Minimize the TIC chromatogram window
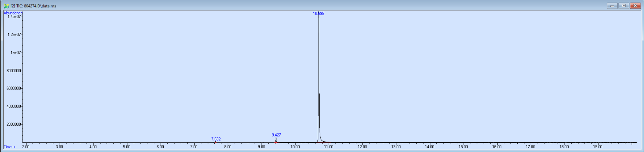This screenshot has width=644, height=152. [612, 6]
